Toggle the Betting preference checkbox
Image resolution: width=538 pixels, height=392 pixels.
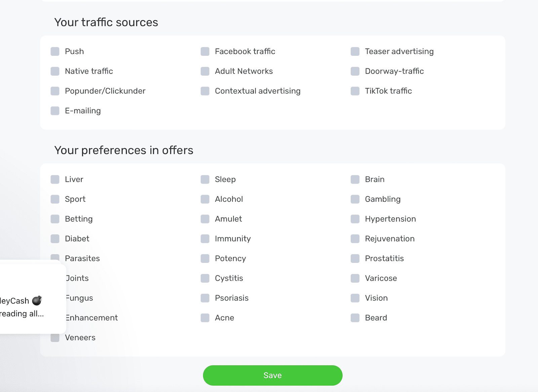(x=55, y=219)
